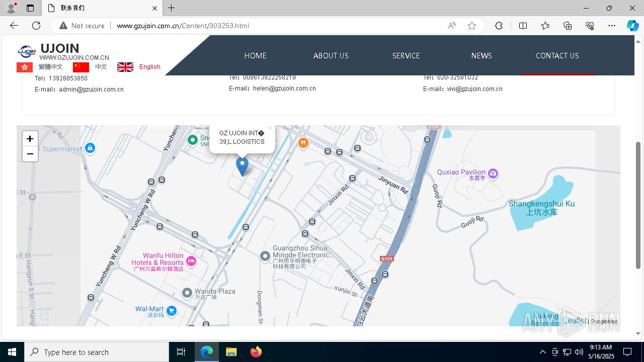Open notification center
Screen dimensions: 644x362
pyautogui.click(x=627, y=352)
